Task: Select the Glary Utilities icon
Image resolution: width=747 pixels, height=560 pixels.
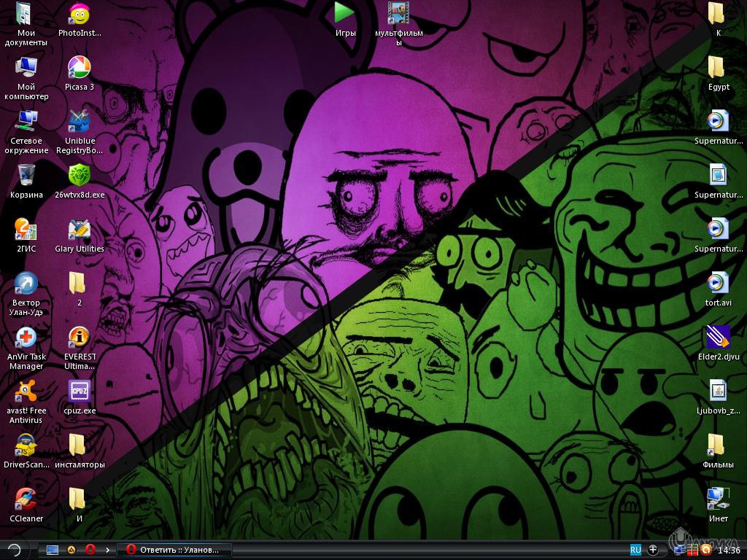Action: tap(79, 230)
